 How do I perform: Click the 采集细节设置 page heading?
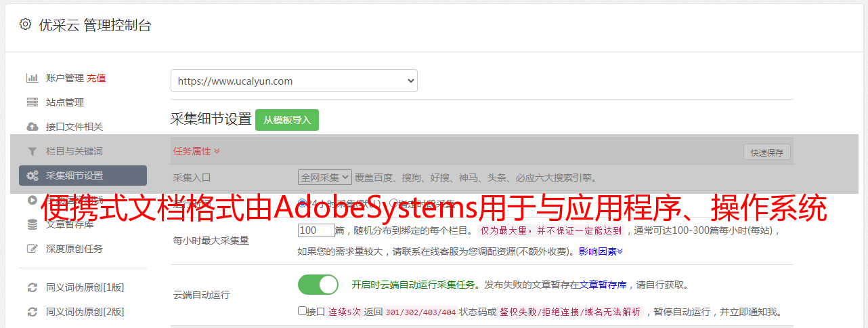coord(211,119)
